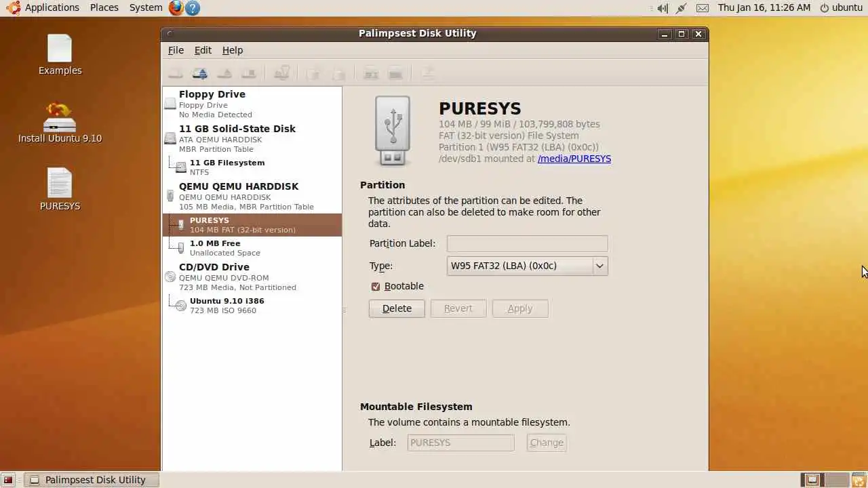Open the network connection indicator
The image size is (868, 488).
[x=682, y=8]
